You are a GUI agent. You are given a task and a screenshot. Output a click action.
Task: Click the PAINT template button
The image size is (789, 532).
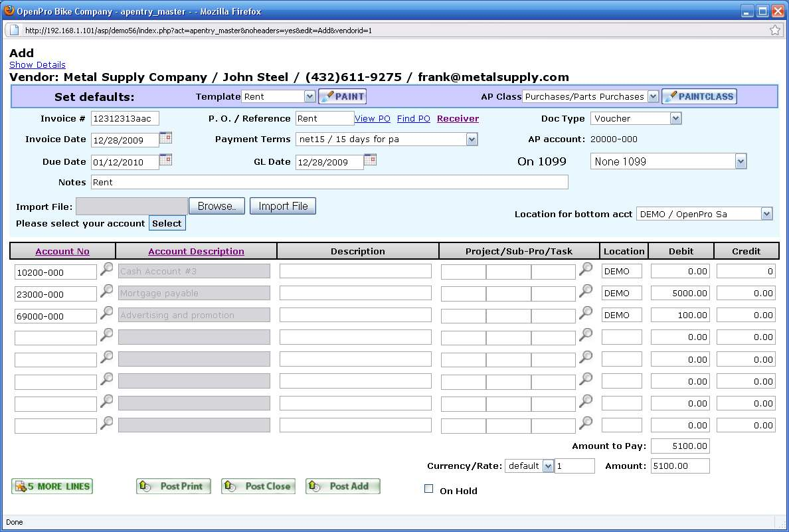[x=343, y=96]
